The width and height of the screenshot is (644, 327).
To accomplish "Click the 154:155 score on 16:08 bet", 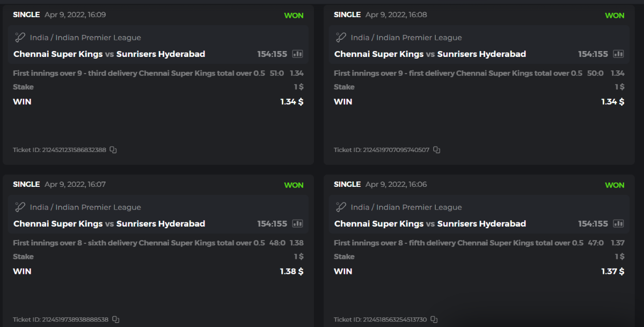I will point(593,54).
